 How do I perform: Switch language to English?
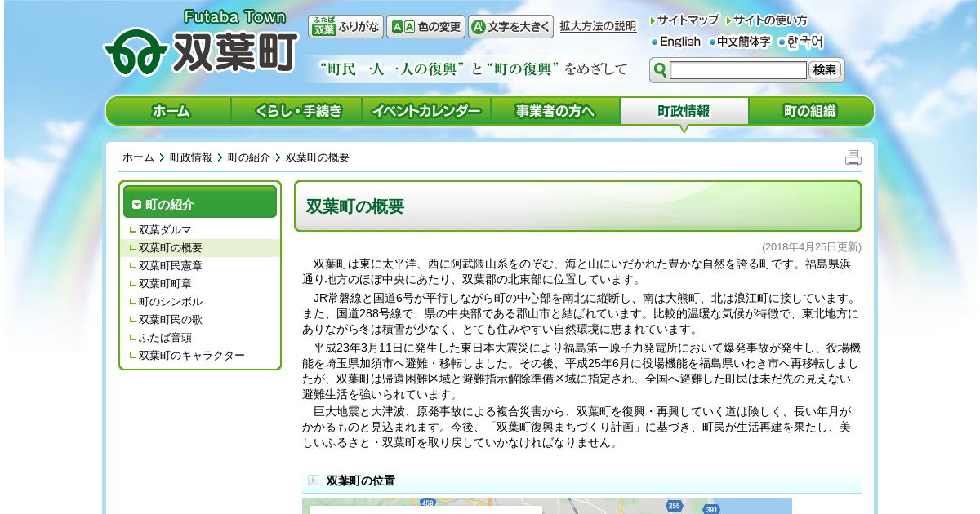[x=676, y=42]
